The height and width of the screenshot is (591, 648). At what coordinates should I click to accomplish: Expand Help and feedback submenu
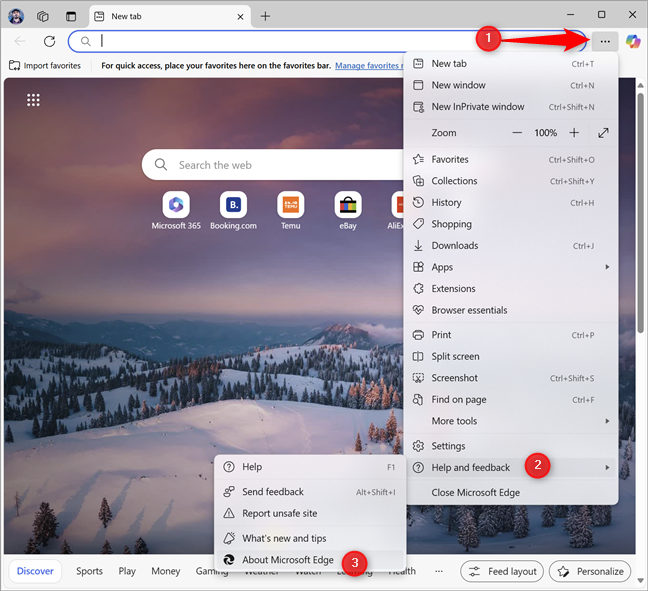(511, 467)
